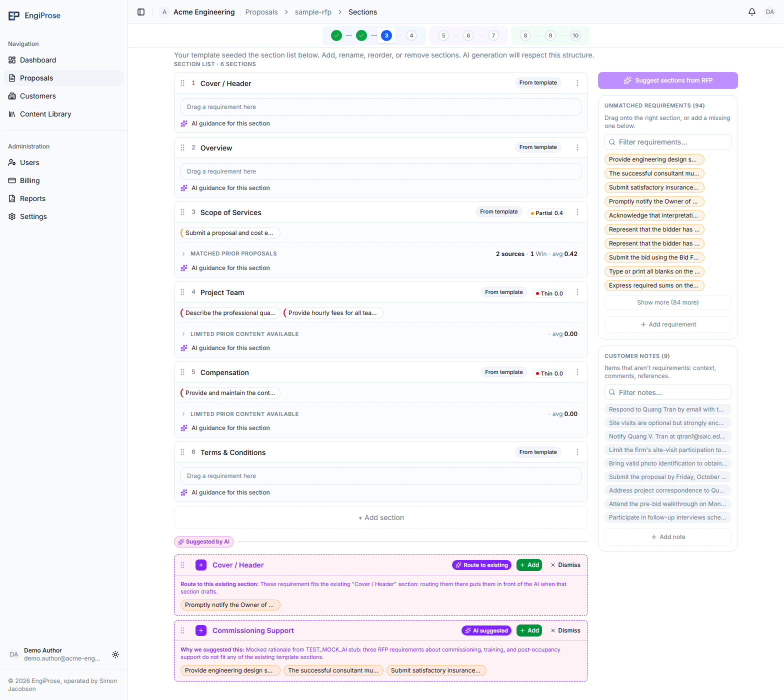The image size is (784, 700).
Task: Click the purple plus icon on Commissioning Support
Action: pyautogui.click(x=201, y=630)
